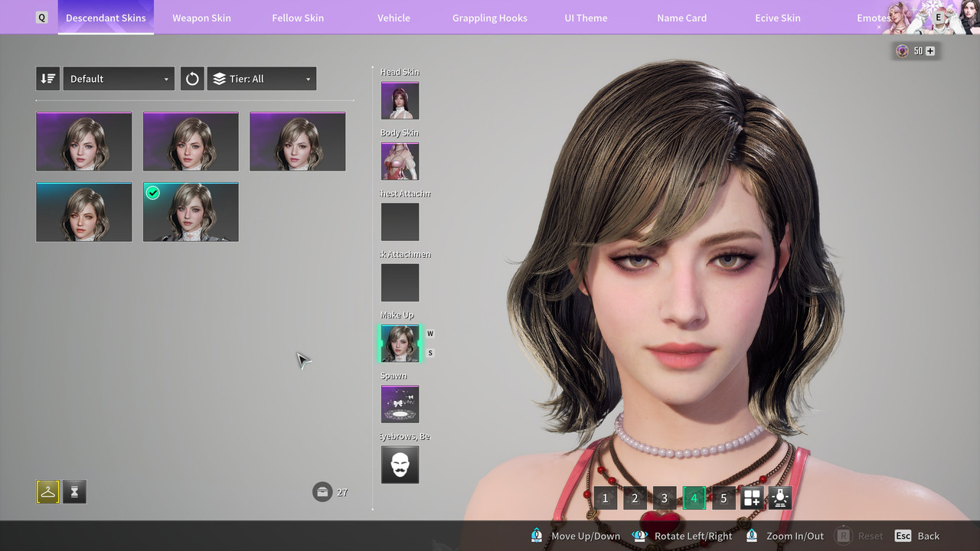This screenshot has height=551, width=980.
Task: Expand the Default sort dropdown
Action: [119, 79]
